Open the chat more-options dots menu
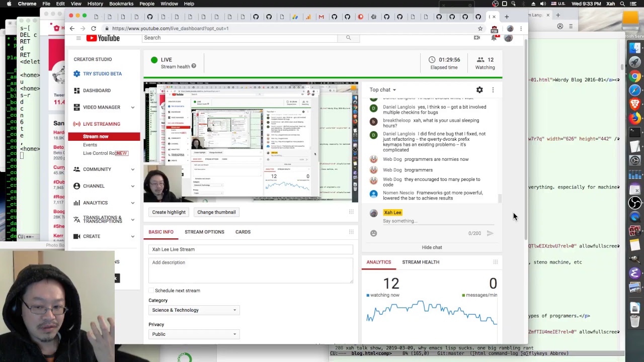This screenshot has width=644, height=362. [493, 90]
